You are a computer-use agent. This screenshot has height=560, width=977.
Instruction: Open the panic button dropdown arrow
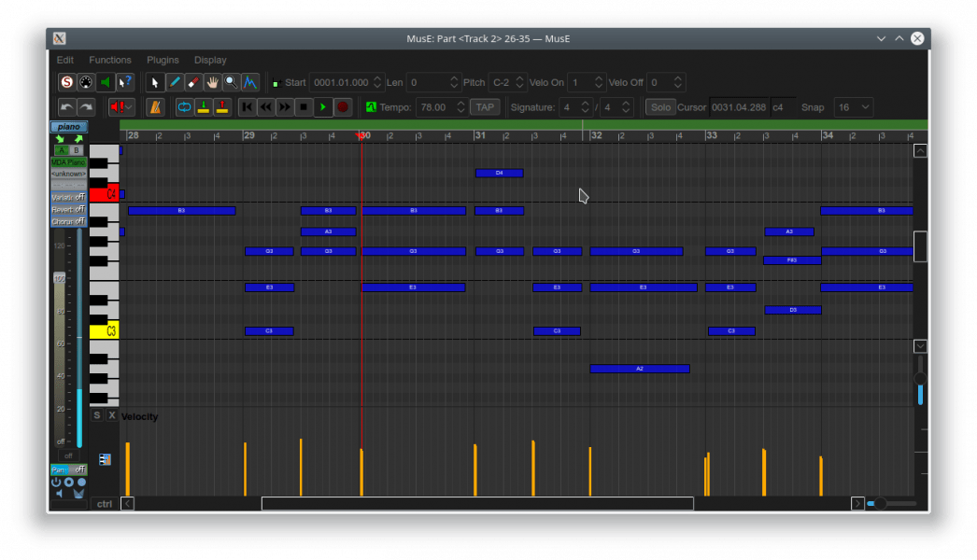pyautogui.click(x=129, y=107)
